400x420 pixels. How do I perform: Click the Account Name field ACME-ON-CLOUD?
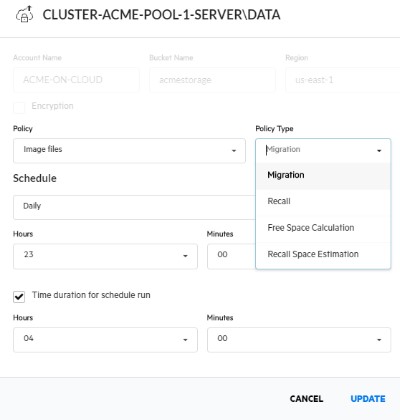pyautogui.click(x=76, y=80)
